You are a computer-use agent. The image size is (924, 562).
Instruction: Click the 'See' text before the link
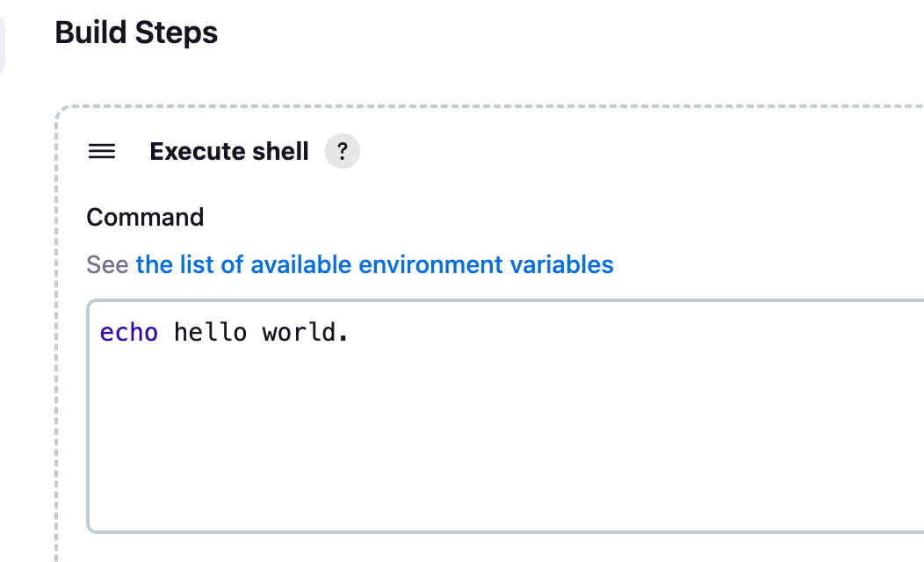[107, 264]
